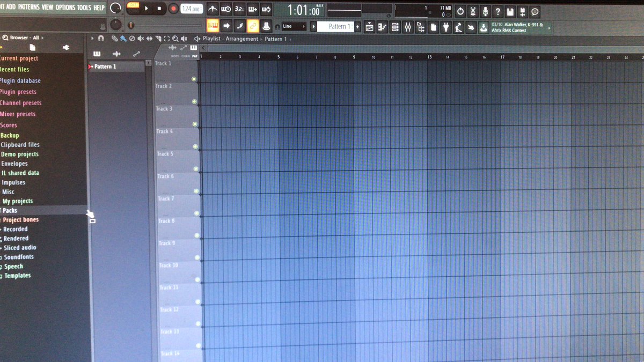Open the Mixer view icon

tap(408, 26)
